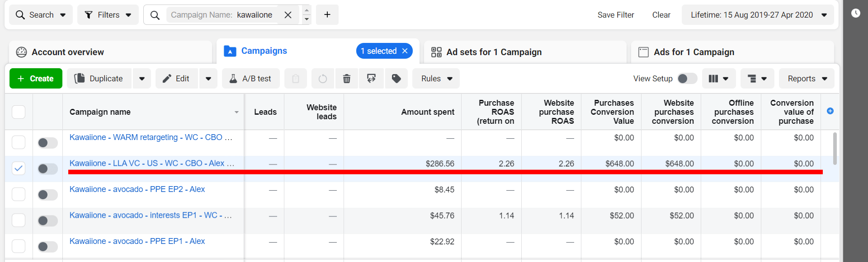
Task: Expand the Rules dropdown menu
Action: (436, 79)
